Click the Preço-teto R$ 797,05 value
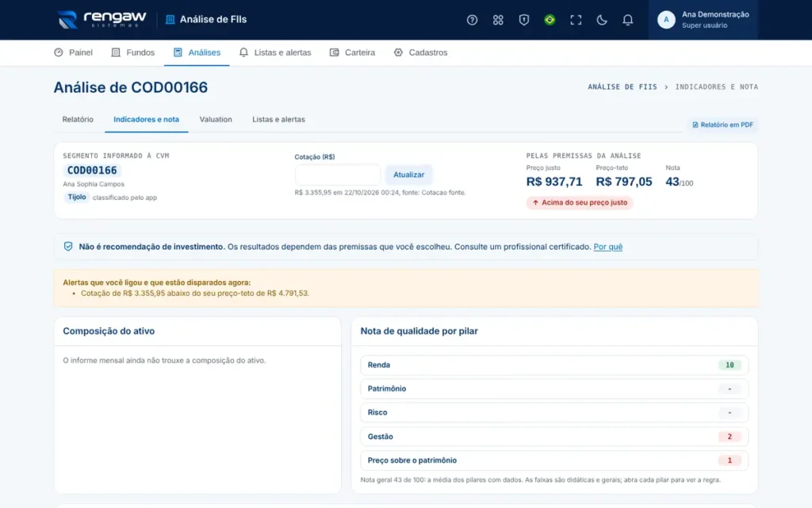 pyautogui.click(x=623, y=182)
